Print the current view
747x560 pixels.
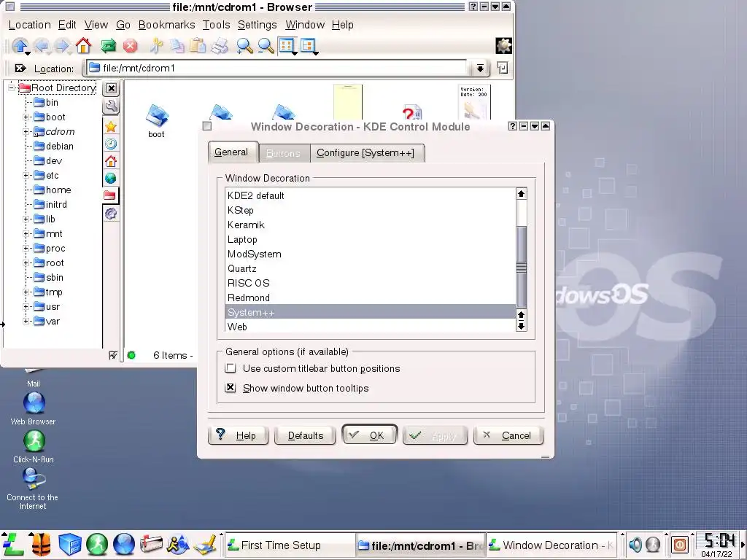[220, 46]
